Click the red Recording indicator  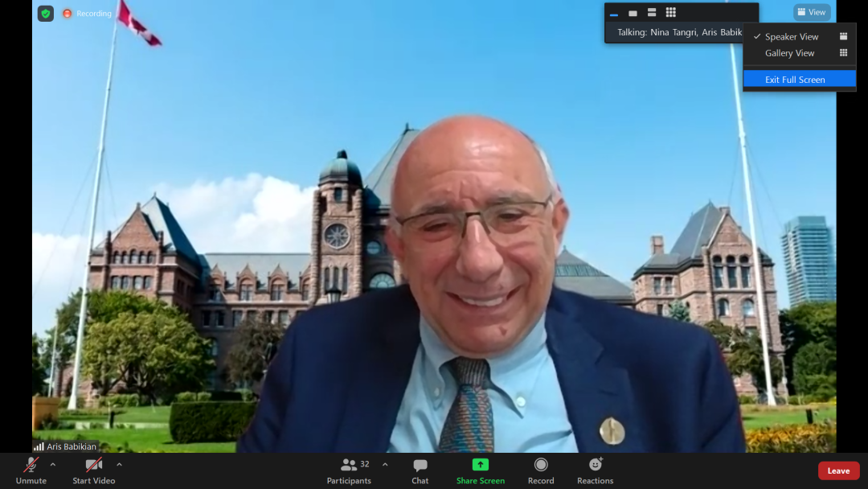tap(88, 14)
